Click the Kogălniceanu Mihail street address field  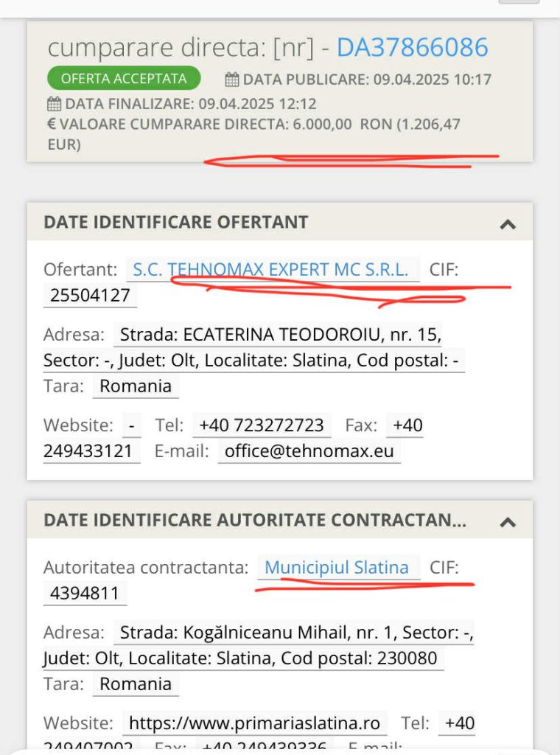pos(296,633)
